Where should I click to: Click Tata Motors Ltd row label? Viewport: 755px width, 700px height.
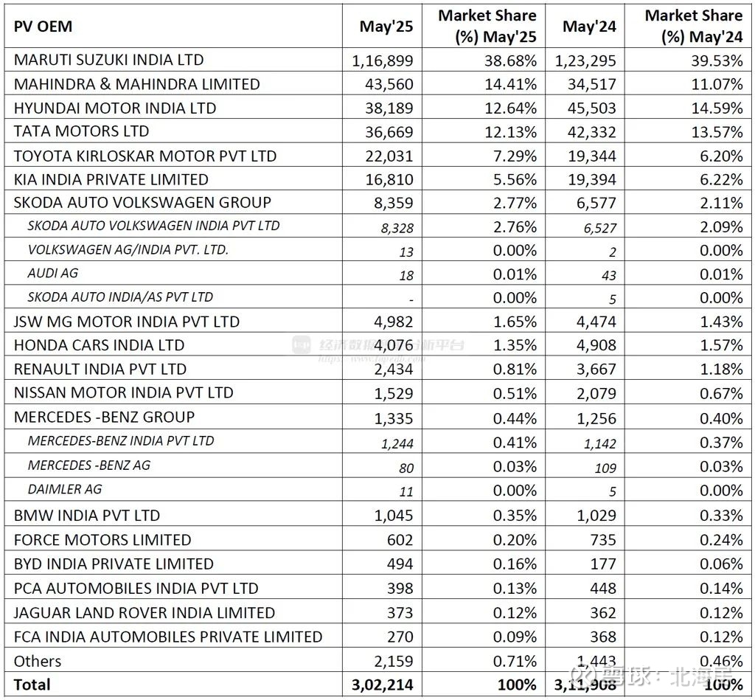tap(81, 131)
